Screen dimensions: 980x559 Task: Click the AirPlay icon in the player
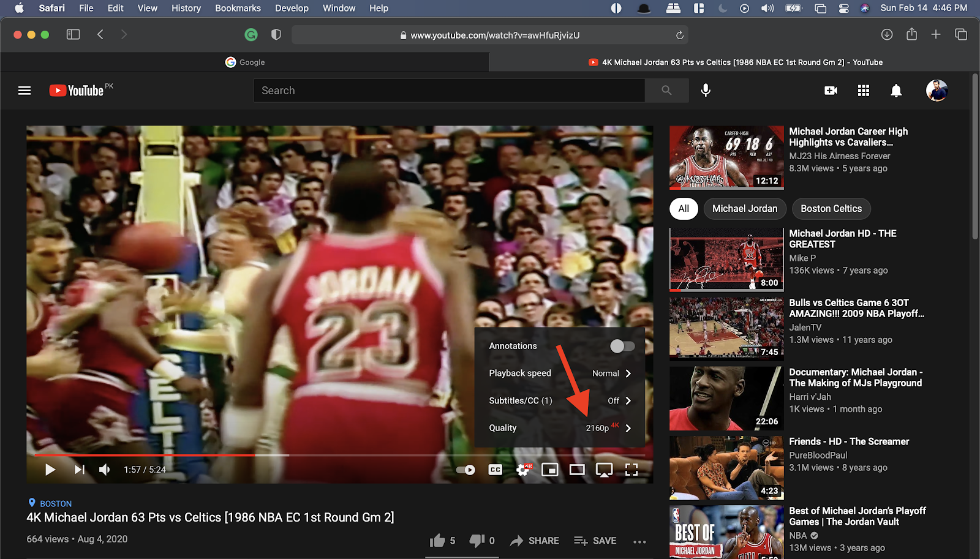coord(605,470)
